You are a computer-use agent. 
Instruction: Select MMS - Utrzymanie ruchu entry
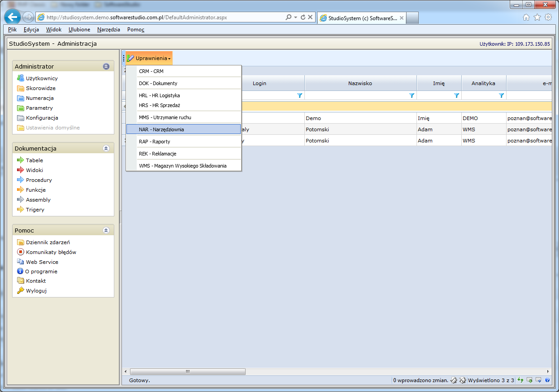tap(183, 117)
